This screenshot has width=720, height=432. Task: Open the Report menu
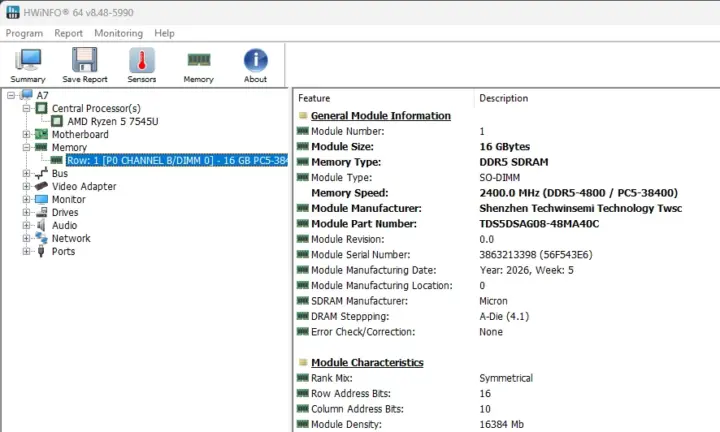pyautogui.click(x=68, y=33)
